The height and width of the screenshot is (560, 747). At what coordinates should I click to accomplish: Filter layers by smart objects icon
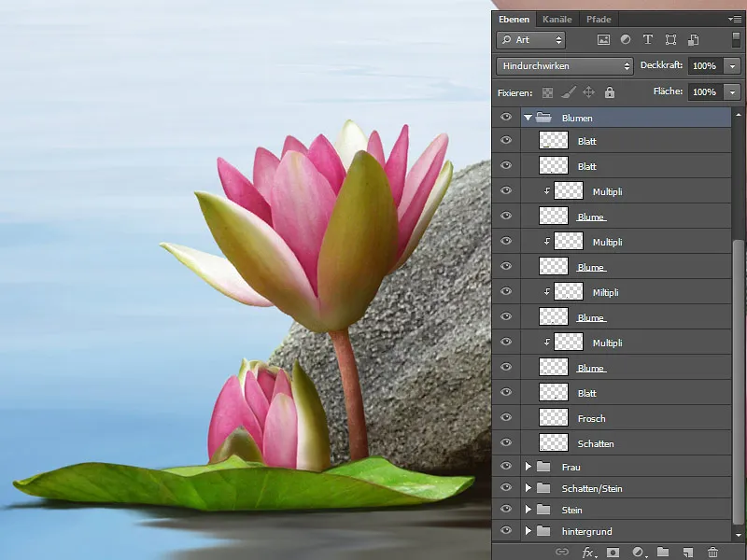pos(693,40)
